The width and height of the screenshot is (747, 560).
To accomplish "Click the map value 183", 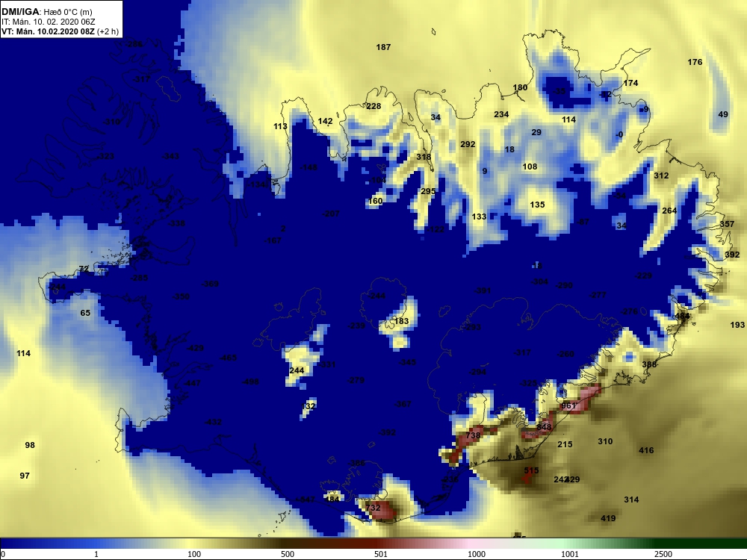I will click(402, 321).
